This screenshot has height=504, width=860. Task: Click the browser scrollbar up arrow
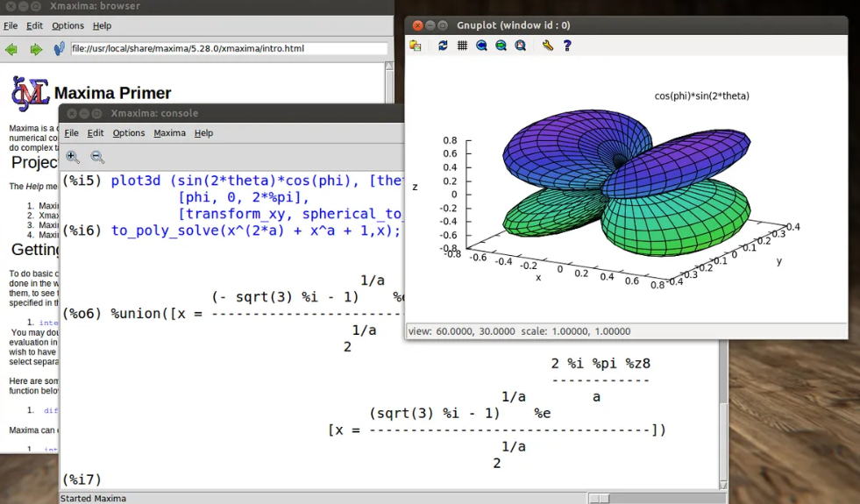389,66
